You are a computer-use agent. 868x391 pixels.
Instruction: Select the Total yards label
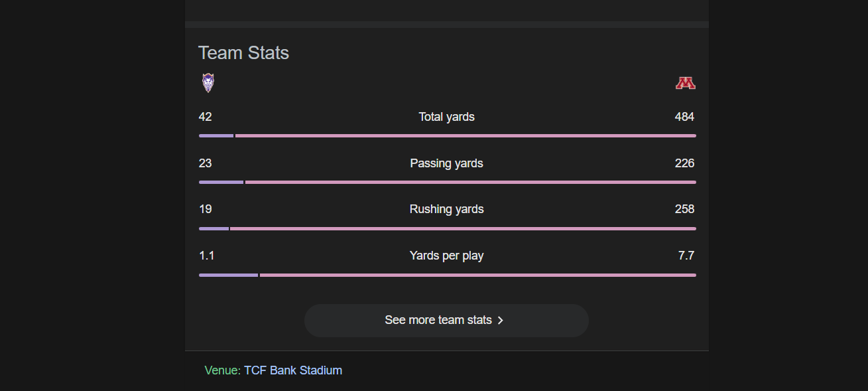point(446,117)
